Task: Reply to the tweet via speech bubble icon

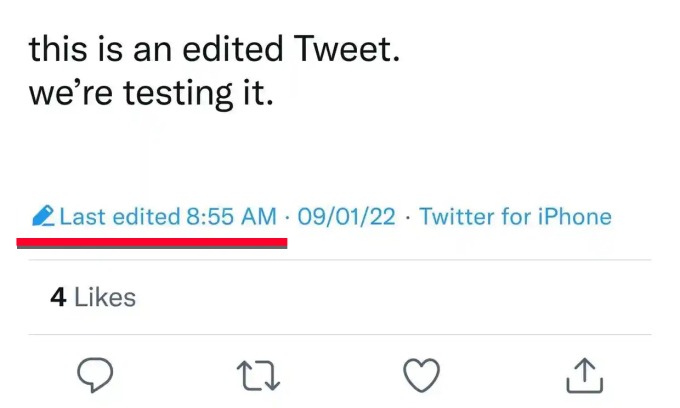Action: [96, 374]
